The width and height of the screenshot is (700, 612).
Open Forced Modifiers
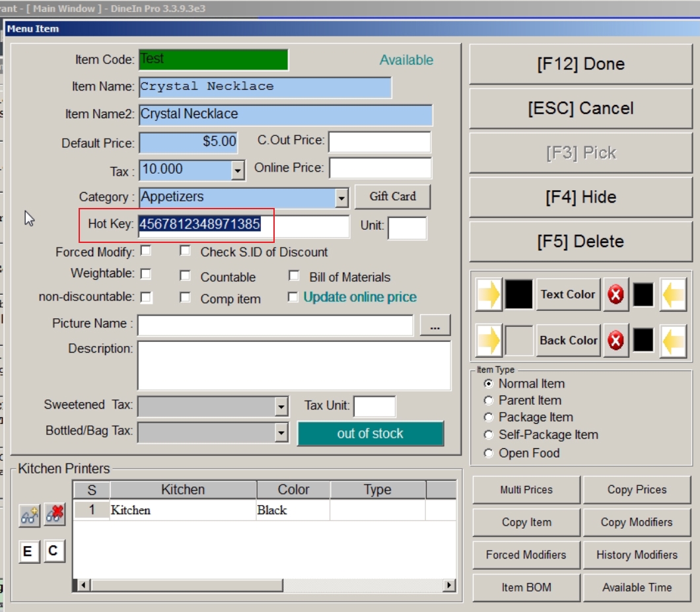click(x=526, y=555)
